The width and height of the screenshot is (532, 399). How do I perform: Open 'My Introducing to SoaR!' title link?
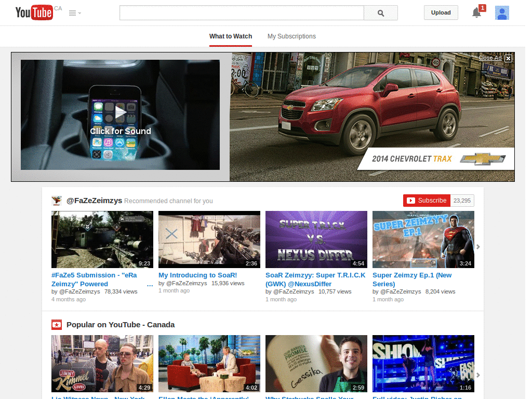pos(198,275)
